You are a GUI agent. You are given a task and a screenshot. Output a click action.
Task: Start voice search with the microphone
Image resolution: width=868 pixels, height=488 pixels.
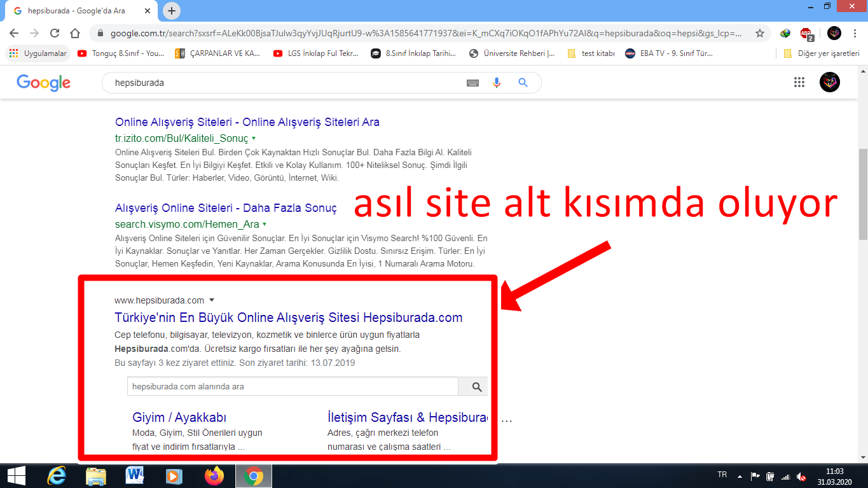point(497,83)
